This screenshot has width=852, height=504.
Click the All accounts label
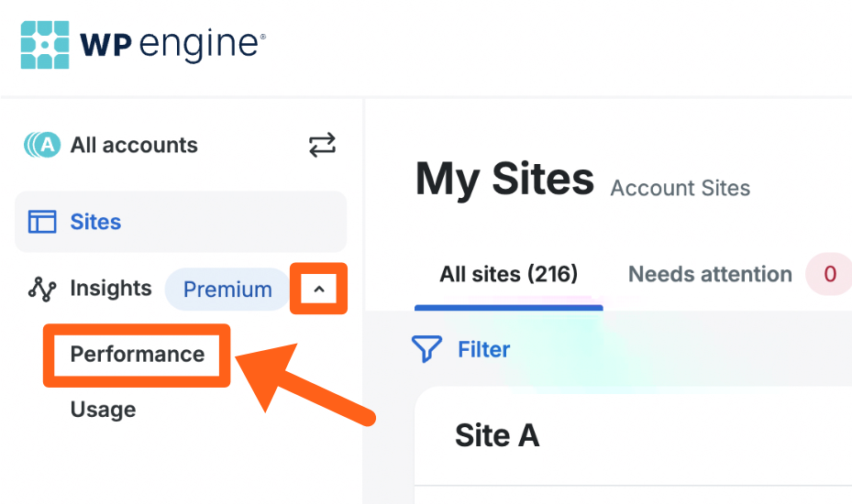click(x=134, y=145)
